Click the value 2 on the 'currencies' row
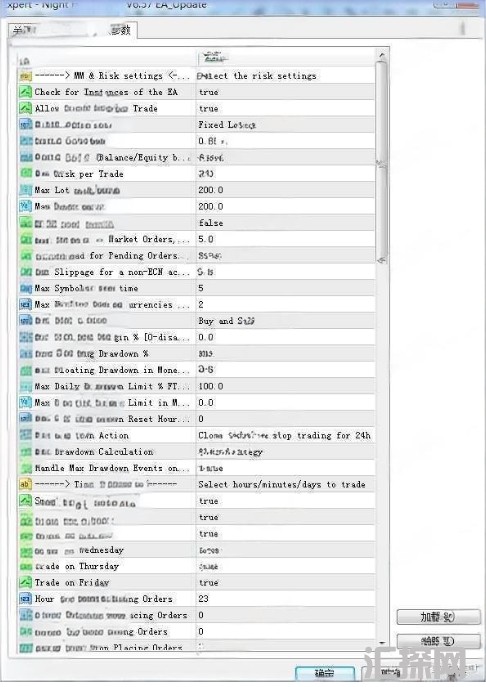The image size is (486, 687). click(x=201, y=305)
